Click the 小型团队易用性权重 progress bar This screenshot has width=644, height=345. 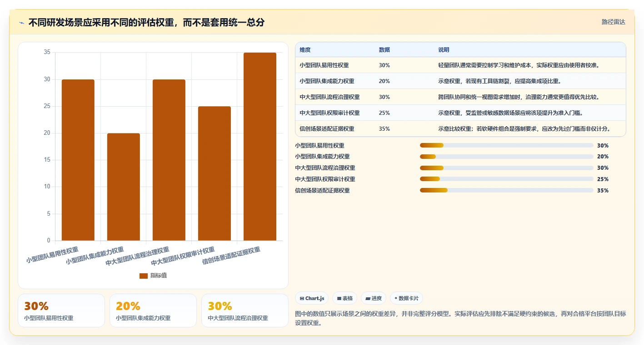click(x=507, y=145)
